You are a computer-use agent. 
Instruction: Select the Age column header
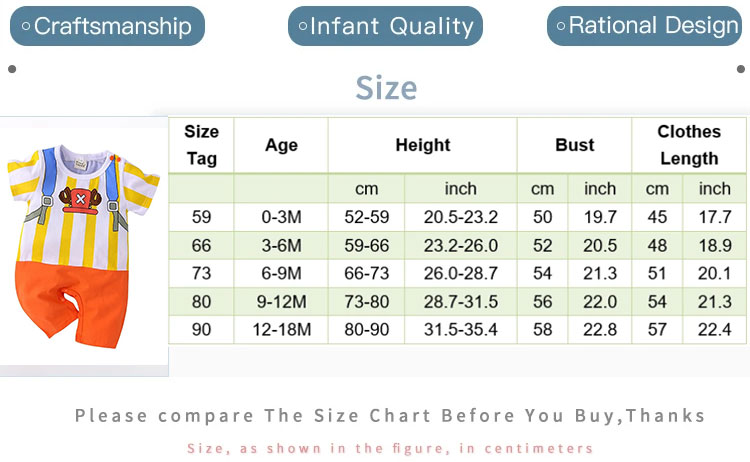click(x=281, y=145)
